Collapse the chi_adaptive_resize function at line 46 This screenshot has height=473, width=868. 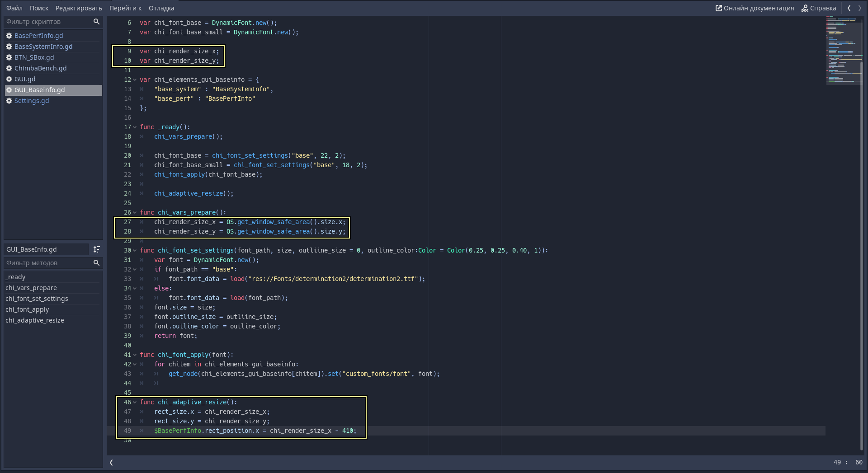coord(135,403)
